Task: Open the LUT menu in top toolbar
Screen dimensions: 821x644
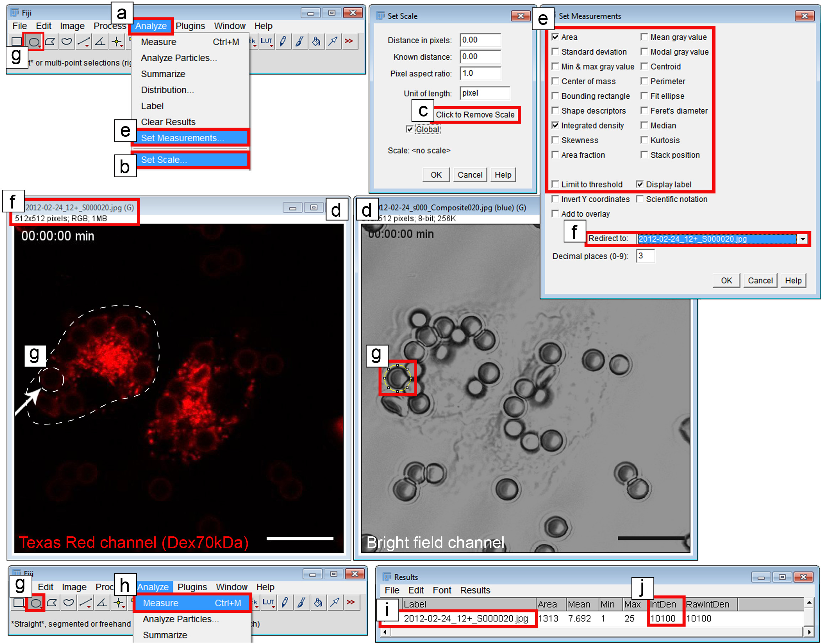Action: click(x=266, y=41)
